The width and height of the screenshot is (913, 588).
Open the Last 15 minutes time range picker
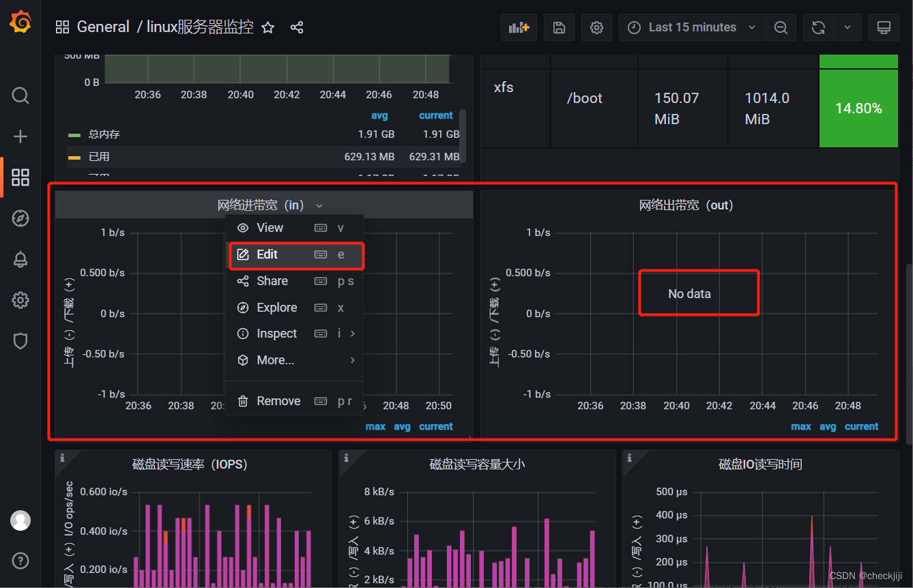[x=691, y=27]
